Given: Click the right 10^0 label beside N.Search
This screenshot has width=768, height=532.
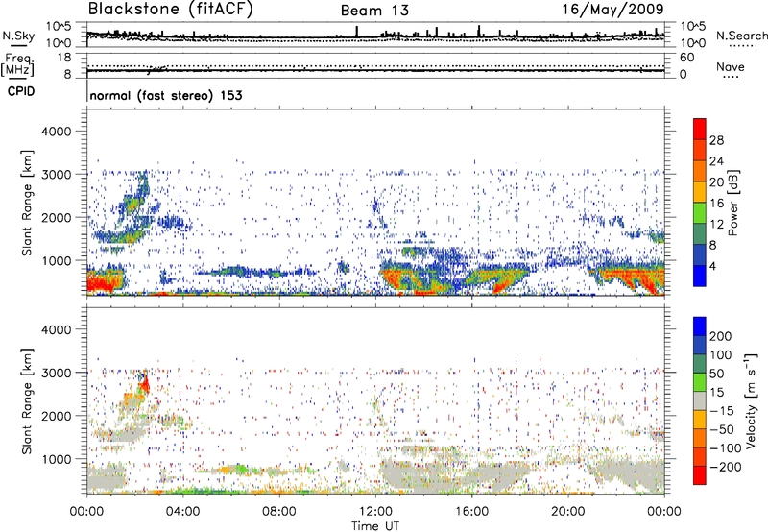Looking at the screenshot, I should (x=692, y=43).
